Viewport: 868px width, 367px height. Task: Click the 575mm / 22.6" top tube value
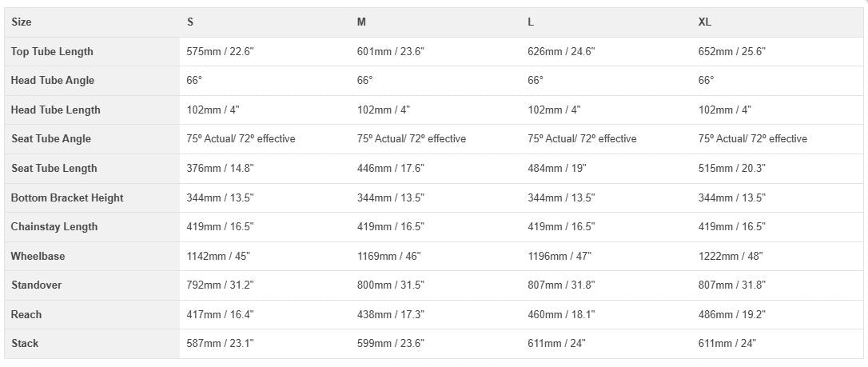[x=220, y=51]
